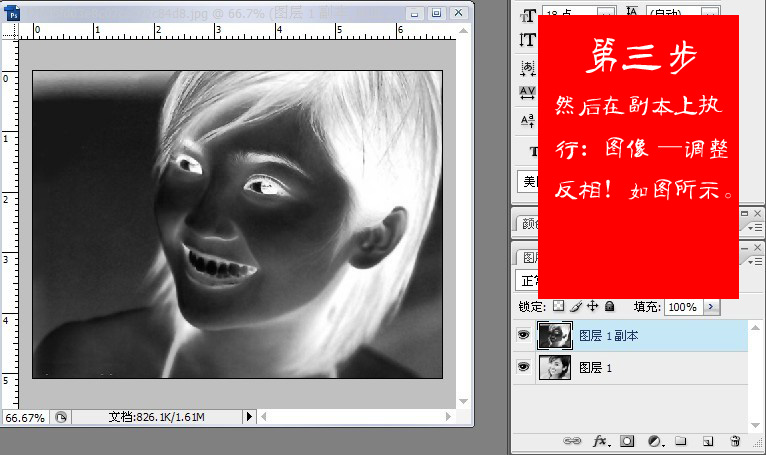Create a new layer group
The image size is (766, 455).
[680, 440]
